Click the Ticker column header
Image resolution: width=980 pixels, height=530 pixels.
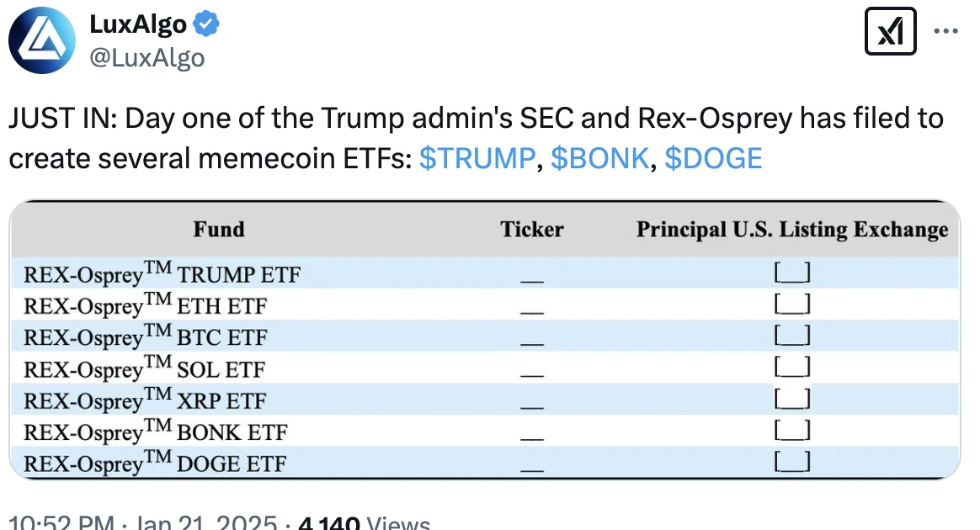(x=532, y=229)
